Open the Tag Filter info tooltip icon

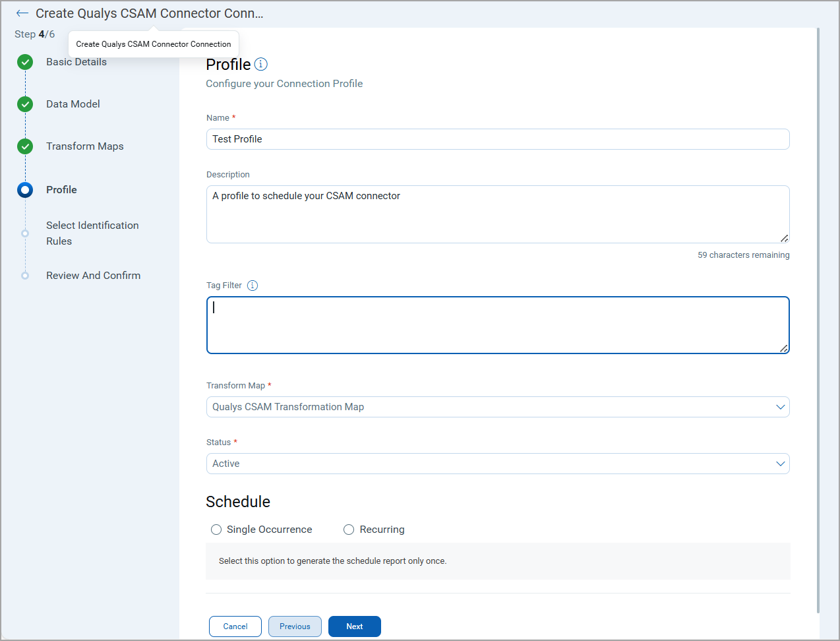[x=253, y=286]
